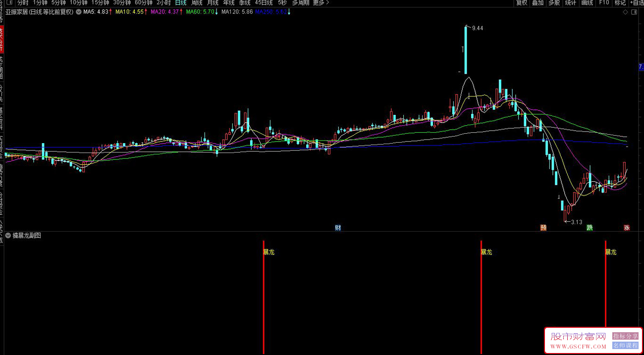Screen dimensions: 644x355
Task: Click the 标记 mark button
Action: coord(620,2)
